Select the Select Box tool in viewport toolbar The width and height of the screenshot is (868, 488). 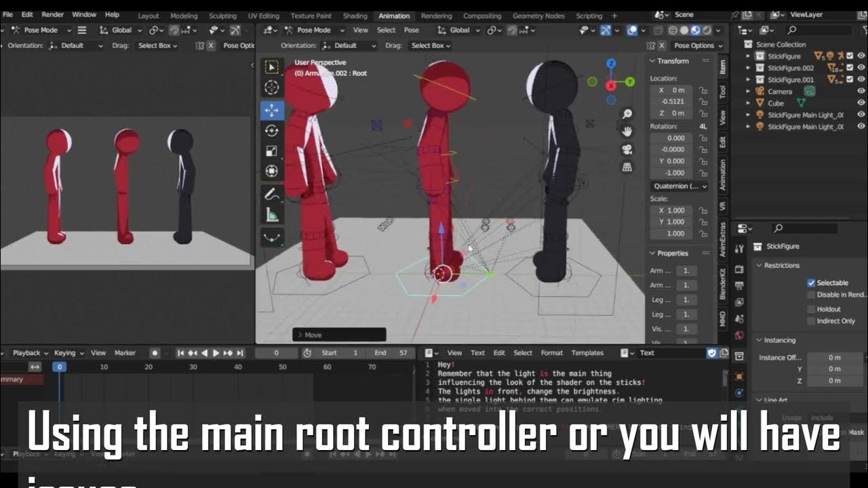[x=272, y=66]
